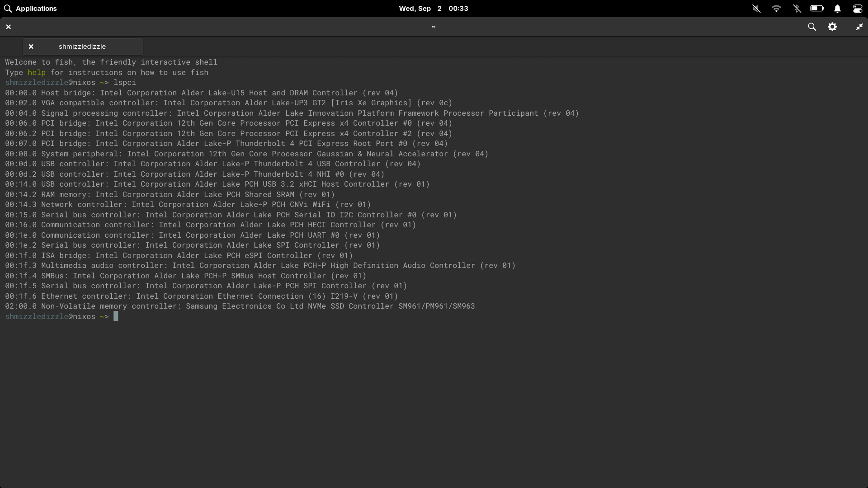
Task: Click the Ethernet controller I219-V line
Action: (202, 296)
